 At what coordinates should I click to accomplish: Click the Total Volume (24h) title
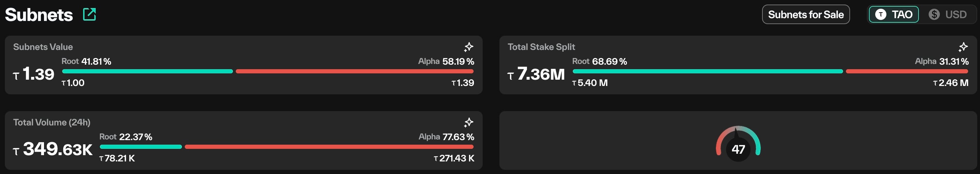[52, 122]
